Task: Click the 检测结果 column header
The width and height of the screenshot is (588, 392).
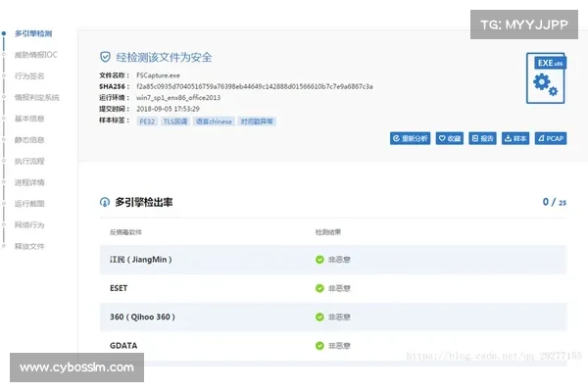Action: click(x=328, y=232)
